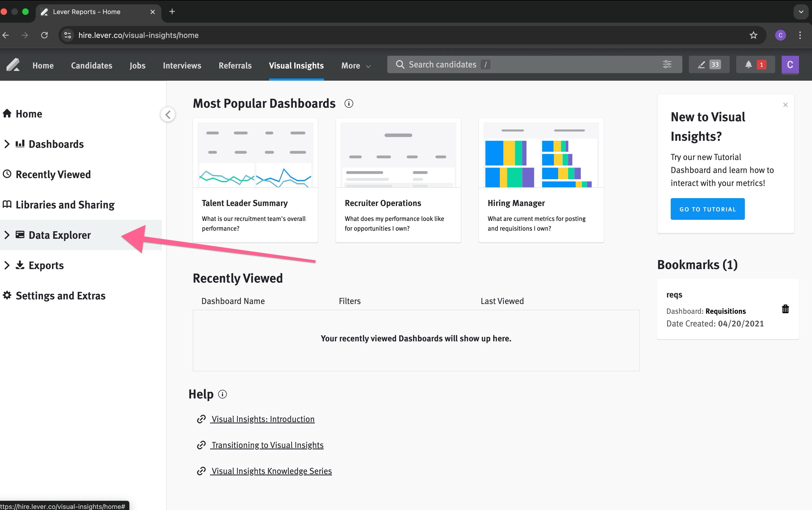Image resolution: width=812 pixels, height=510 pixels.
Task: Open Transitioning to Visual Insights link
Action: tap(267, 445)
